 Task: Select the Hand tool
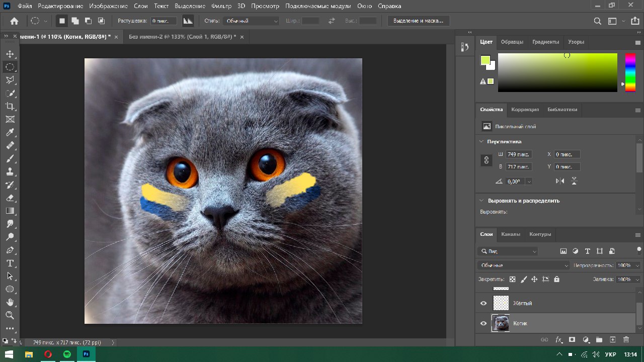pos(10,302)
